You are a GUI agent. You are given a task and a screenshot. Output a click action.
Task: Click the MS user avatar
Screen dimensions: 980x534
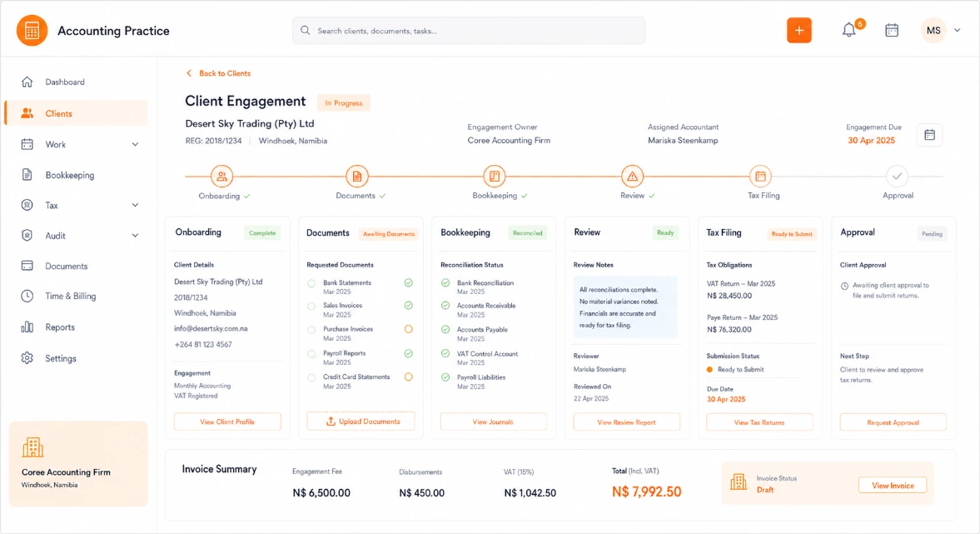[x=933, y=30]
